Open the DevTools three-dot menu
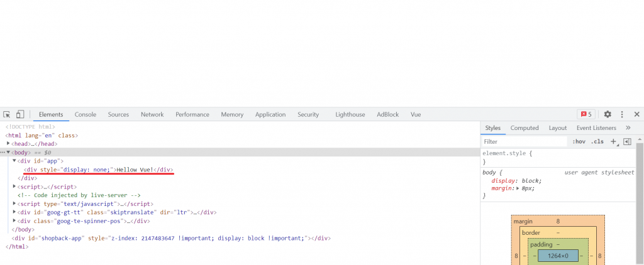 (x=622, y=114)
